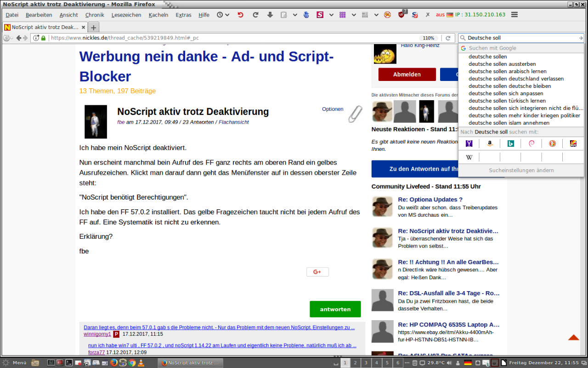Expand the magenta S icon dropdown arrow

coord(331,15)
